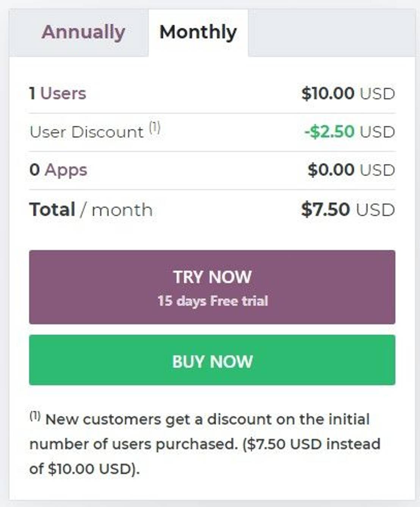This screenshot has height=507, width=420.
Task: Switch to the Annually tab
Action: point(83,32)
